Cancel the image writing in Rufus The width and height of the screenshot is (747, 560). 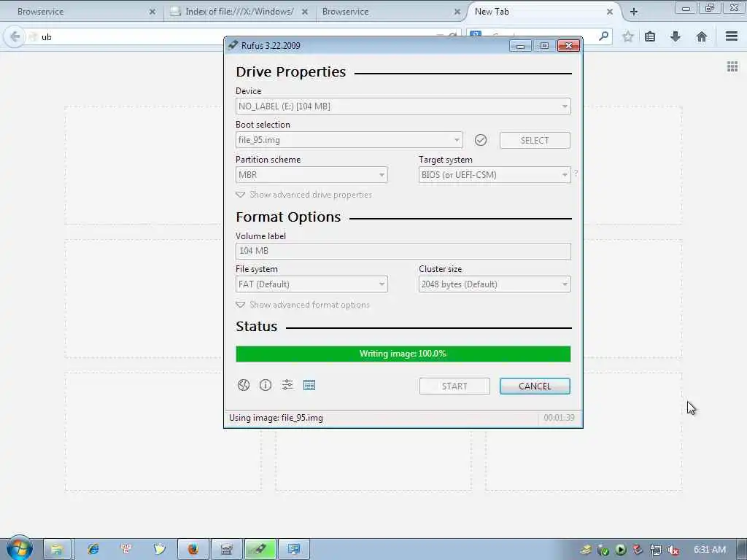click(x=535, y=386)
